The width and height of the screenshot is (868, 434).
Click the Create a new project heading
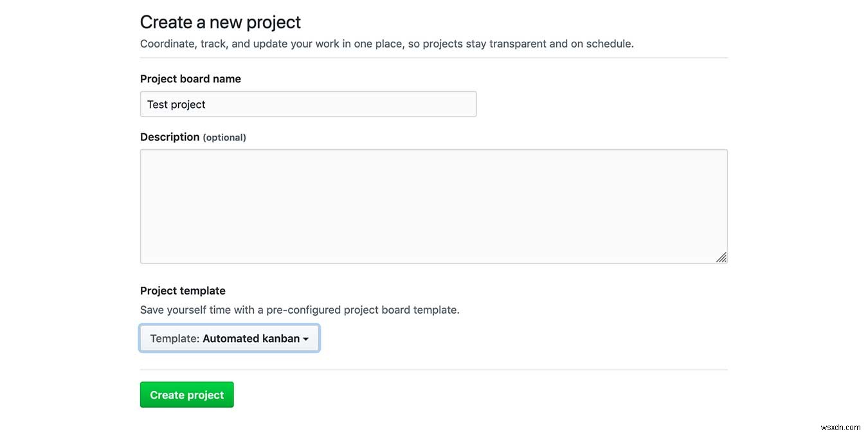(220, 21)
